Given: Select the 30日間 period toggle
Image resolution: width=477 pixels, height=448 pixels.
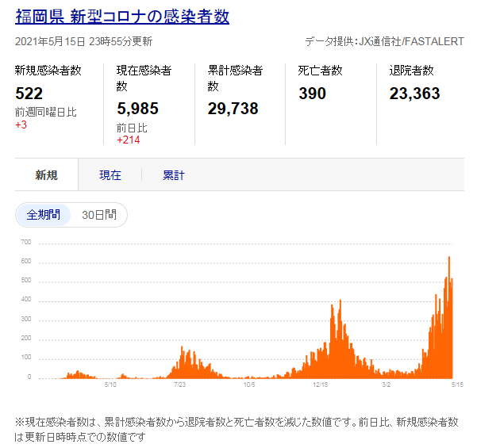Looking at the screenshot, I should (x=99, y=215).
